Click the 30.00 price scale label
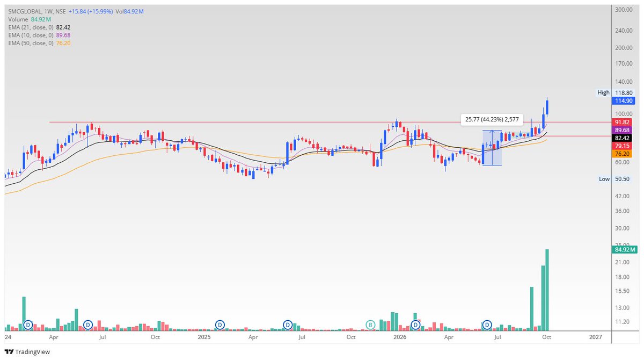The height and width of the screenshot is (360, 644). coord(623,228)
